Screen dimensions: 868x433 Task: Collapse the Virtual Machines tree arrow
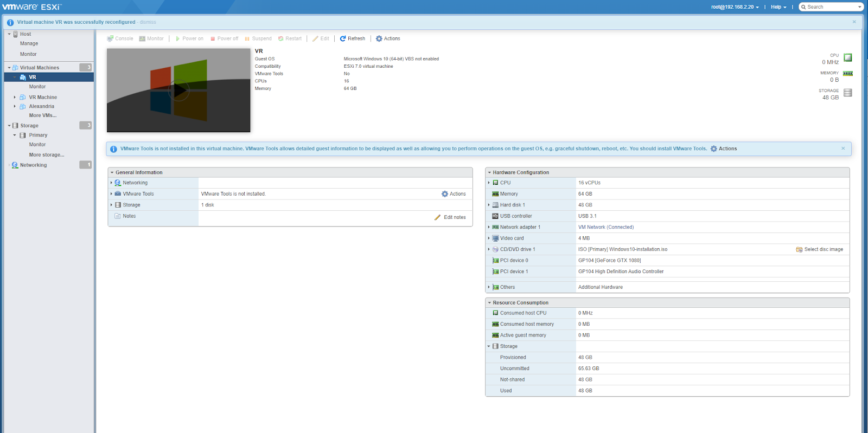coord(9,68)
